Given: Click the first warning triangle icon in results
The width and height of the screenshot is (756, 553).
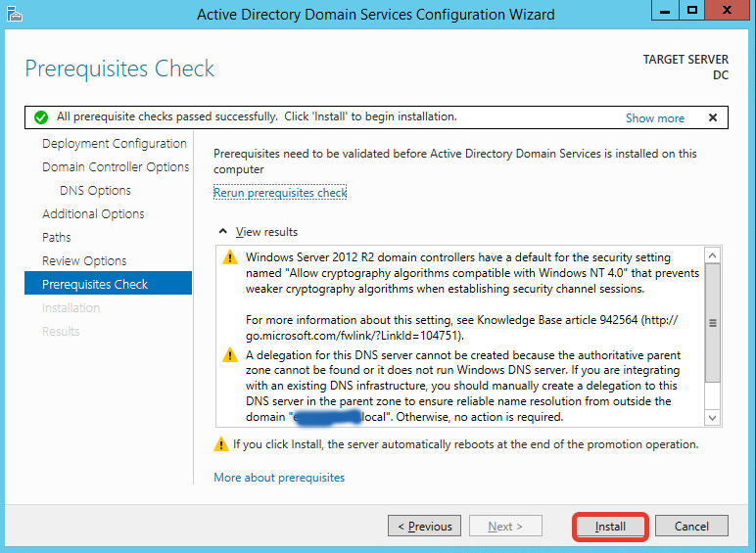Looking at the screenshot, I should pos(230,257).
